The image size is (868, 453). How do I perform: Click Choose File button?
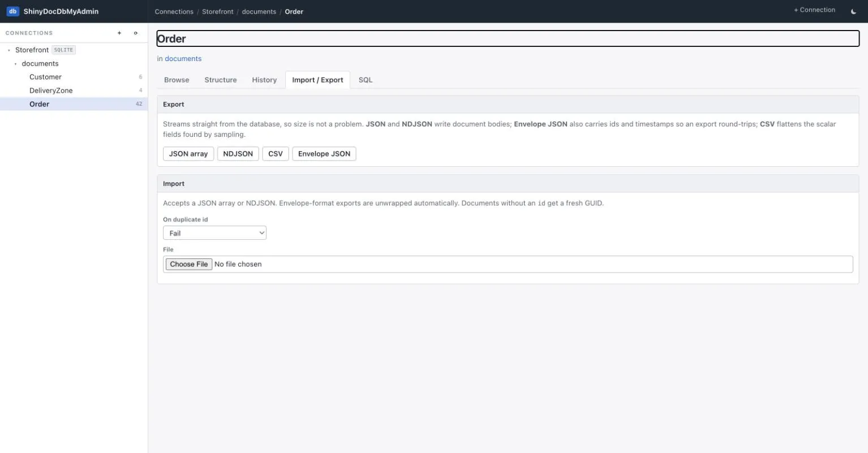(189, 264)
